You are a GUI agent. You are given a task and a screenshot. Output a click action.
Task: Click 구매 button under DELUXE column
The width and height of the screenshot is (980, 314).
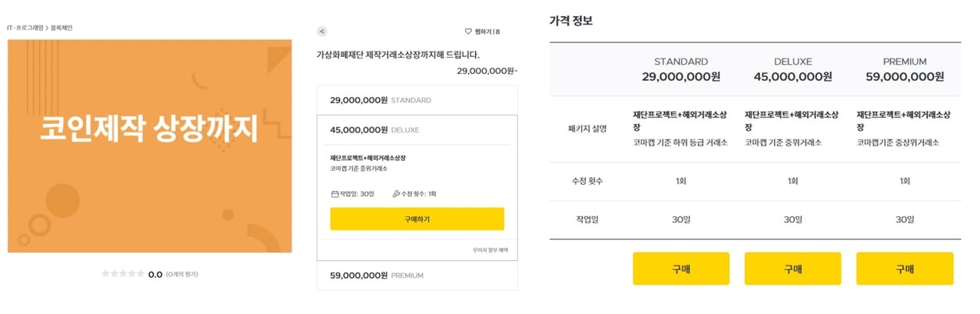click(792, 269)
